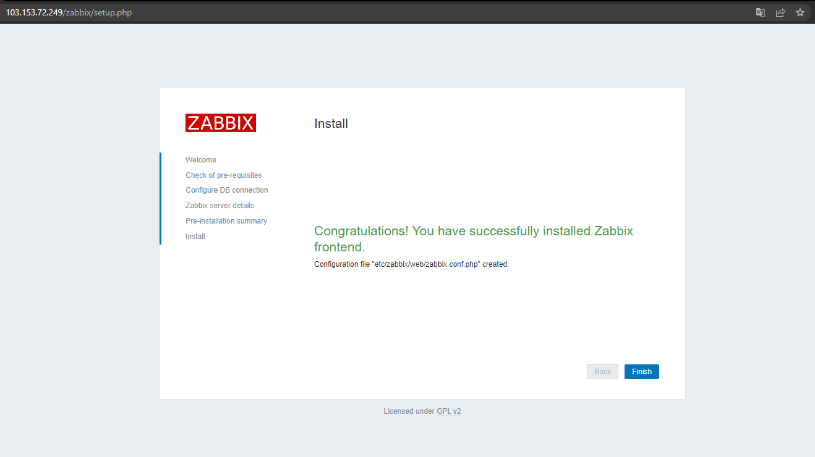The width and height of the screenshot is (815, 457).
Task: Click the blue step progress bar beside sidebar
Action: 160,198
